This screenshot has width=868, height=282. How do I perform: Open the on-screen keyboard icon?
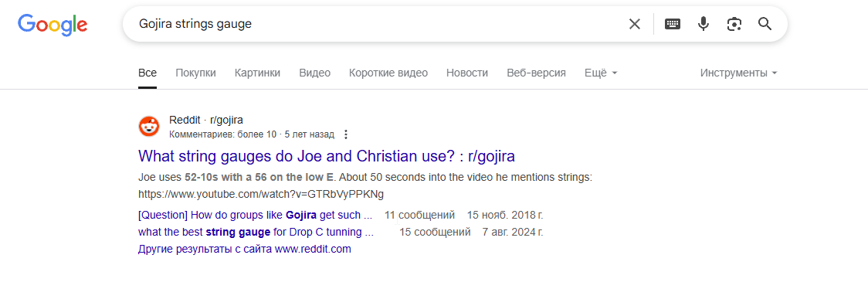tap(673, 24)
